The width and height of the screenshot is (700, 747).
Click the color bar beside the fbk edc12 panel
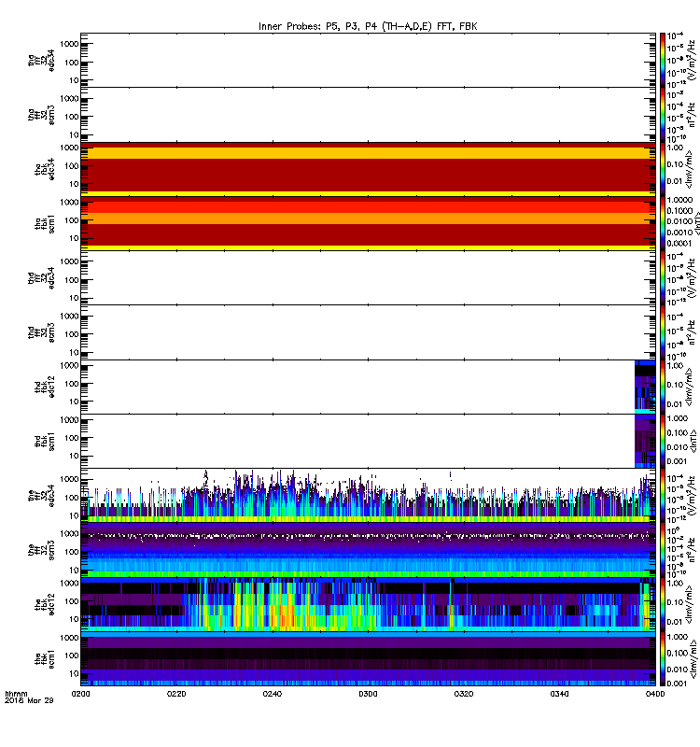pos(663,604)
